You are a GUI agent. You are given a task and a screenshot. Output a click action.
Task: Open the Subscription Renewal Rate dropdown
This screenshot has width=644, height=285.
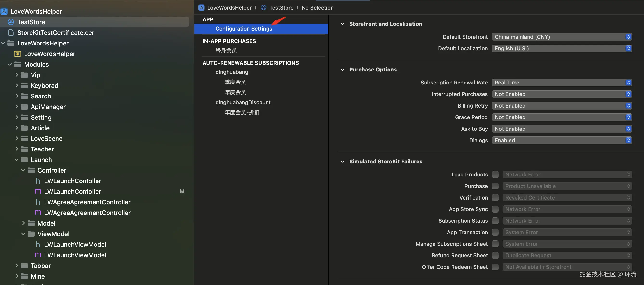562,83
